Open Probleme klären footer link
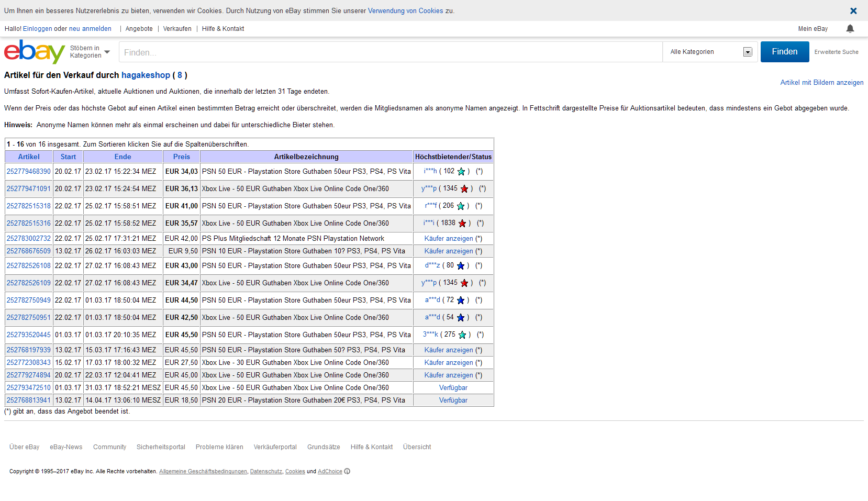 219,447
